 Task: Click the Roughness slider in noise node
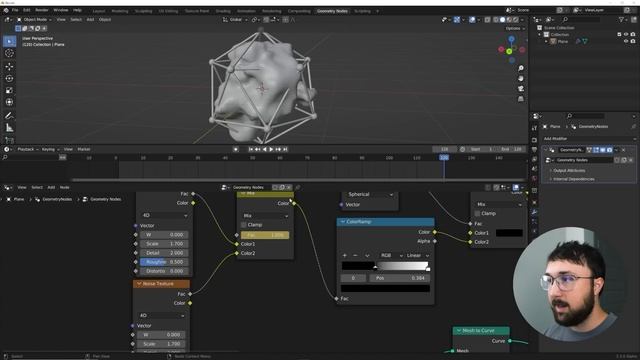(164, 262)
